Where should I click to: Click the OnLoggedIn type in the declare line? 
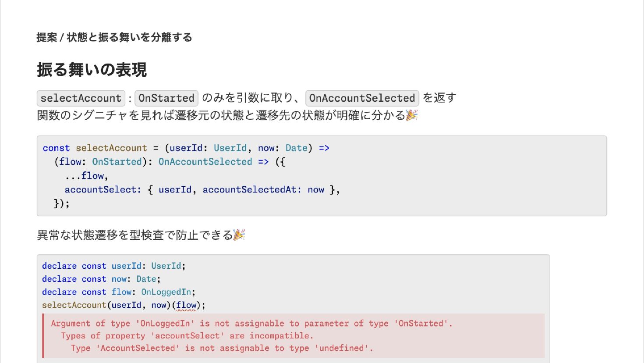click(x=166, y=292)
